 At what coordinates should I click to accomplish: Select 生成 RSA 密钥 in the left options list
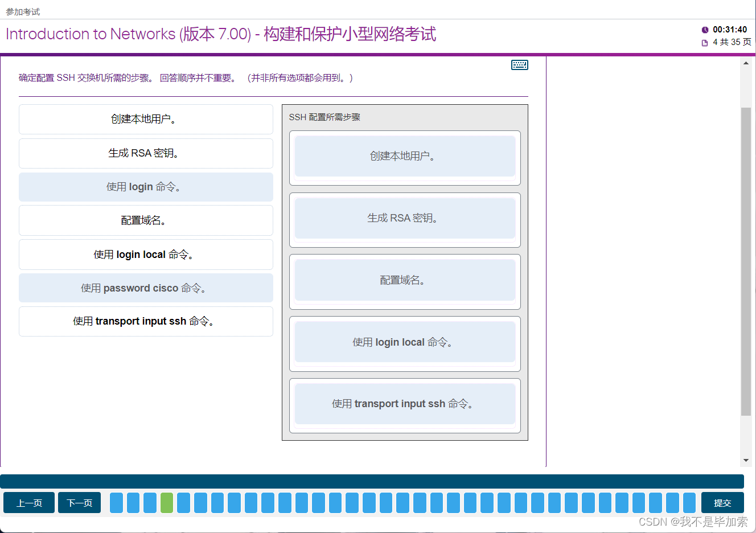coord(146,153)
